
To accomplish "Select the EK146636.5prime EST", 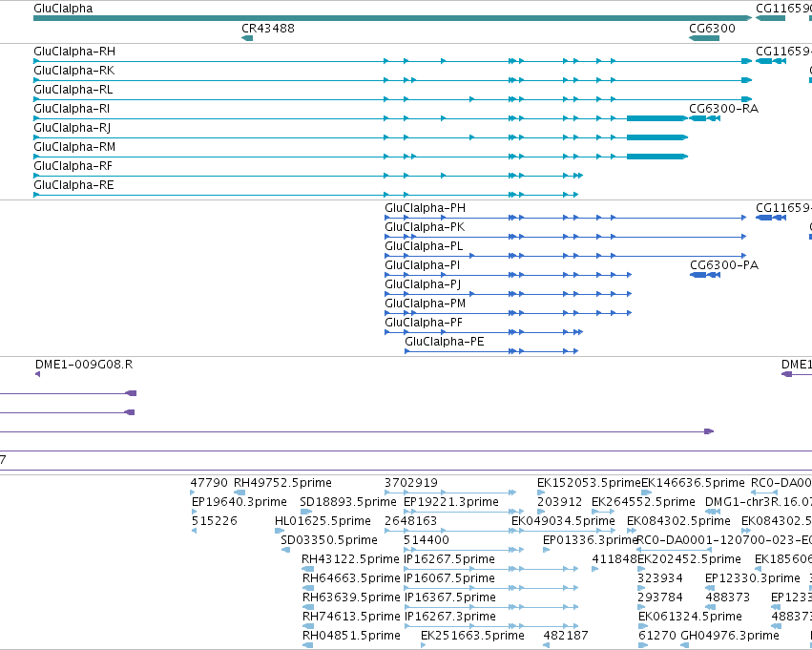I will (693, 483).
